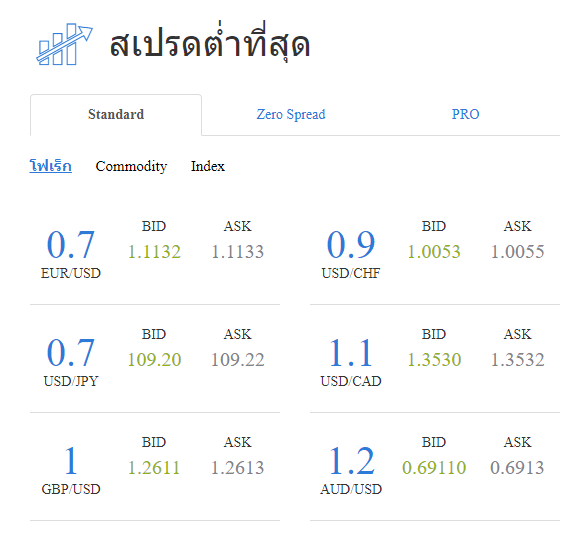588x536 pixels.
Task: View Index instruments list
Action: [208, 166]
